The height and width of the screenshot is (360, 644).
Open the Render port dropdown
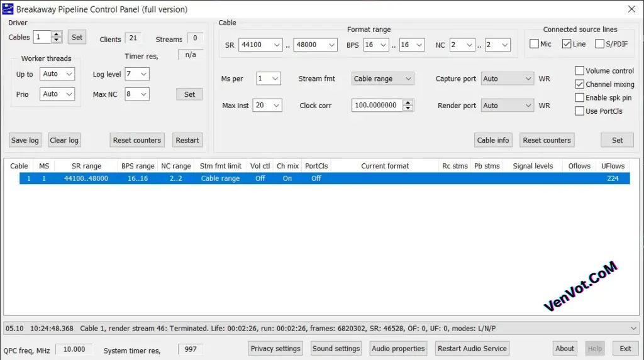(507, 106)
